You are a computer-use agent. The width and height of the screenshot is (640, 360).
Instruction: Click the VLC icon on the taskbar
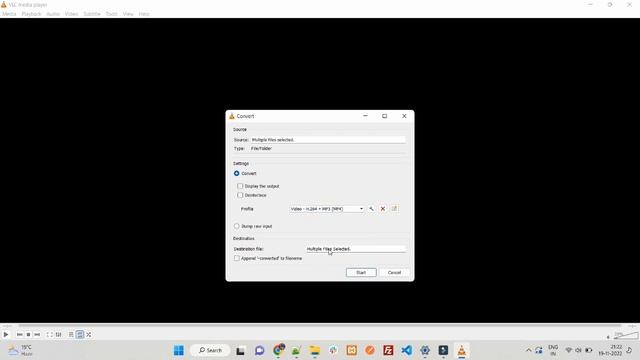coord(462,351)
